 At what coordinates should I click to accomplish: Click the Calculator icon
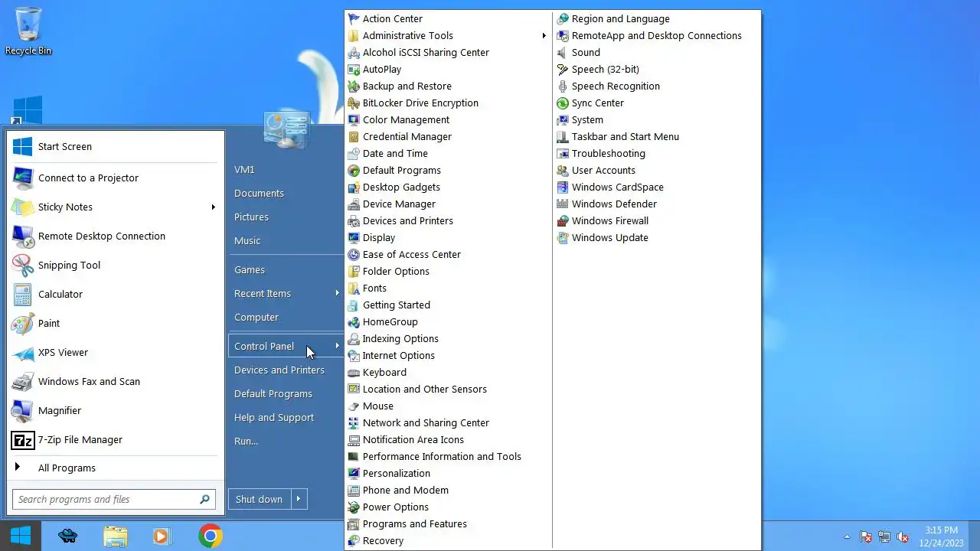coord(22,294)
